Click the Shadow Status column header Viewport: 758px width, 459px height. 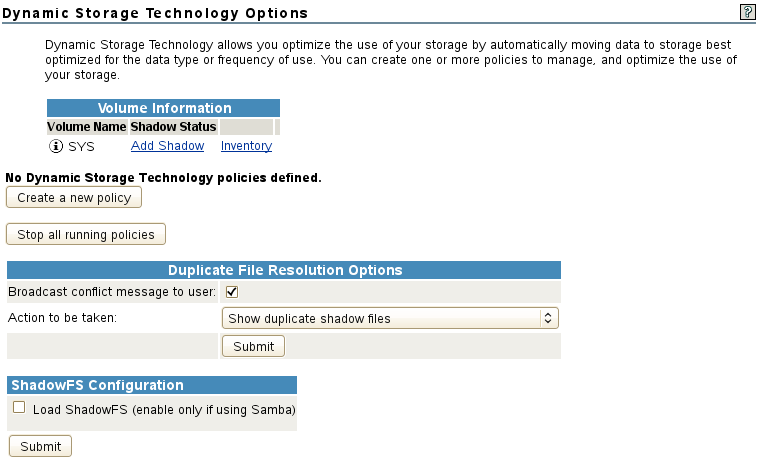[174, 127]
